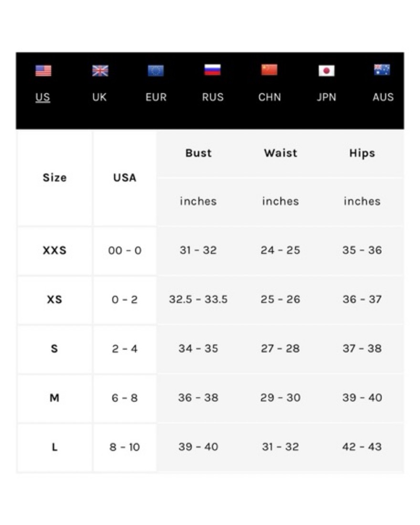Open the CHN size tab
This screenshot has width=420, height=525.
click(270, 97)
